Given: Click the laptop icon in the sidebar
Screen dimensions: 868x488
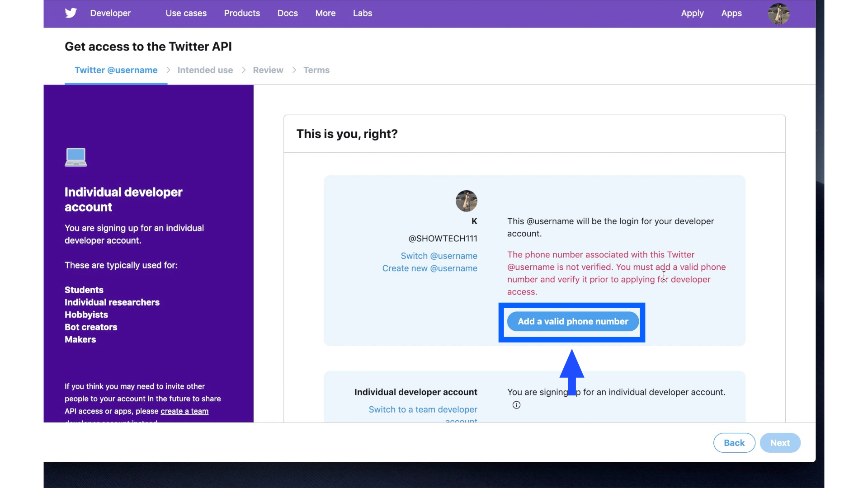Looking at the screenshot, I should (x=76, y=157).
